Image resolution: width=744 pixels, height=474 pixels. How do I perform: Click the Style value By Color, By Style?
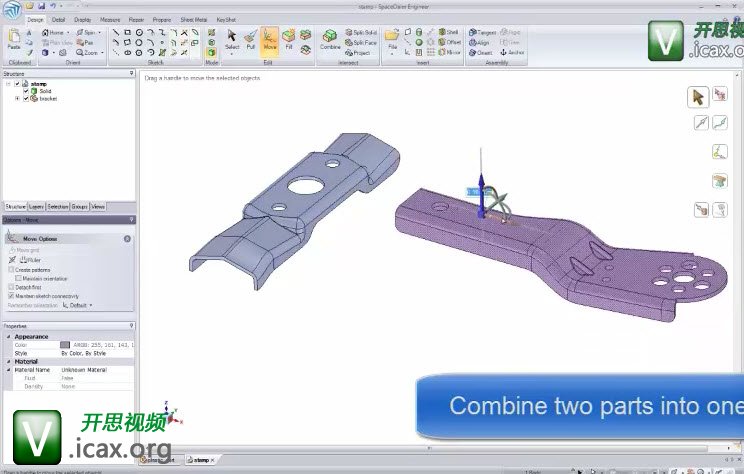tap(84, 353)
